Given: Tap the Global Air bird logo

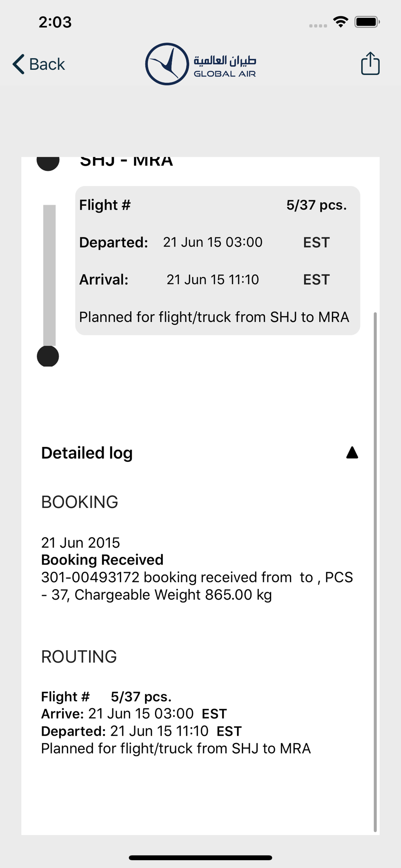Looking at the screenshot, I should pyautogui.click(x=167, y=64).
